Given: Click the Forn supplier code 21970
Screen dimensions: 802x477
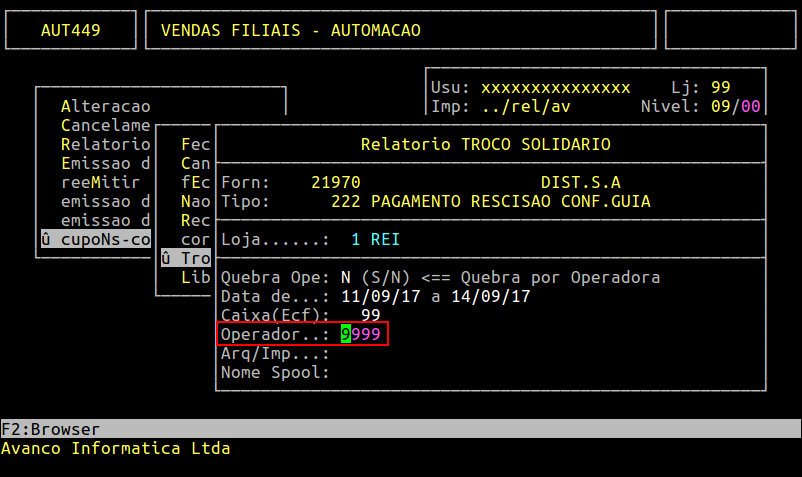Looking at the screenshot, I should click(x=335, y=182).
